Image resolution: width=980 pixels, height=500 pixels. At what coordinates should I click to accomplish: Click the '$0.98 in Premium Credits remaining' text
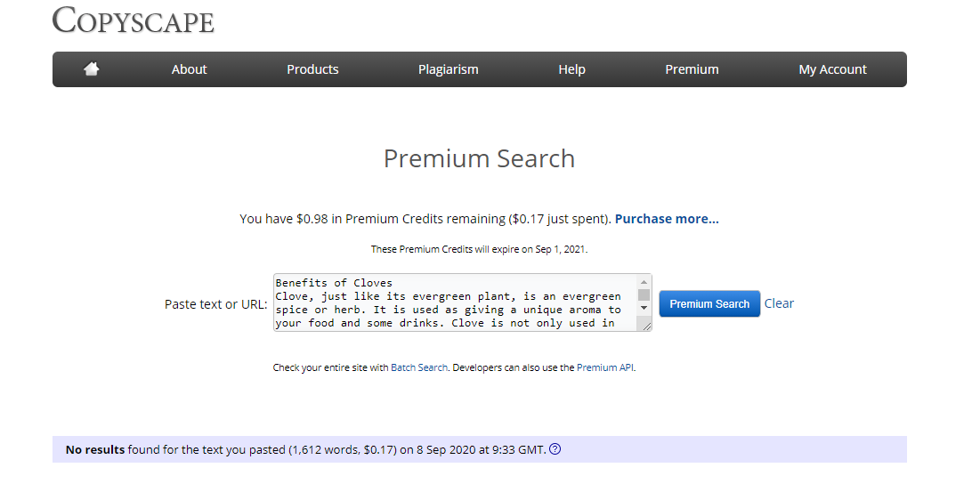401,219
